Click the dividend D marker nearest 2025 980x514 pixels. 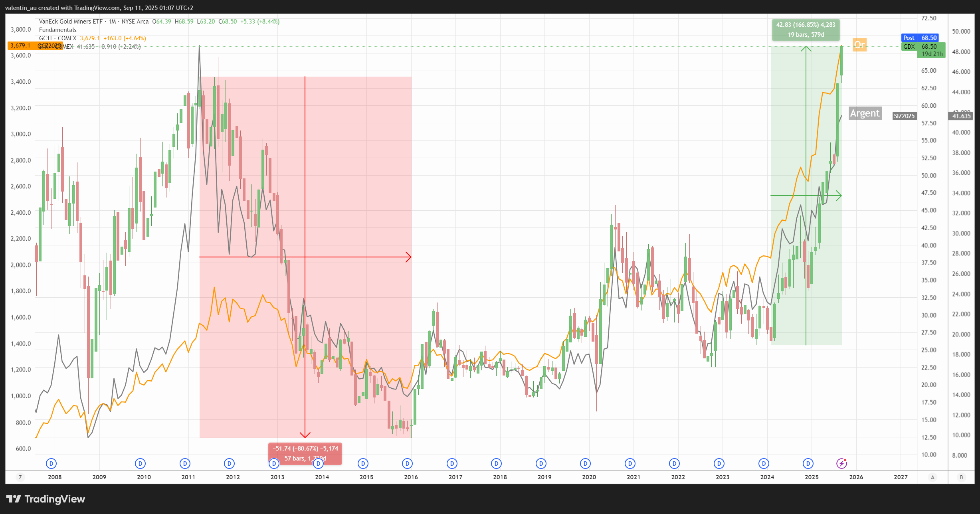pyautogui.click(x=808, y=463)
